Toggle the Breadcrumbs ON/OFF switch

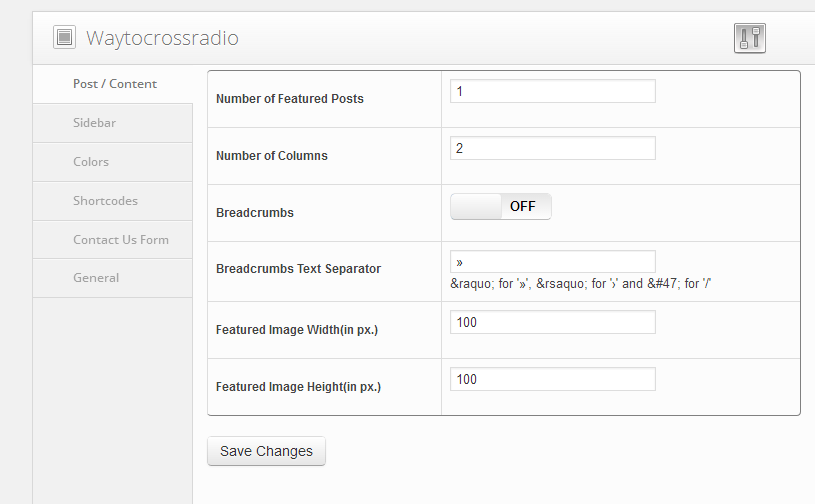(500, 207)
